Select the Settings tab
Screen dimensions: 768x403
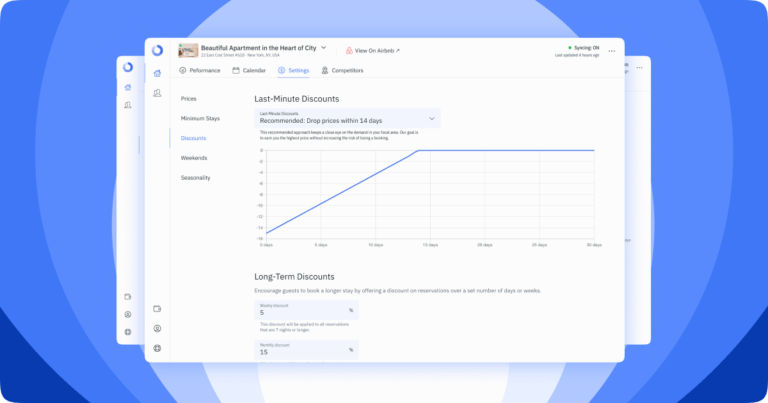[293, 71]
